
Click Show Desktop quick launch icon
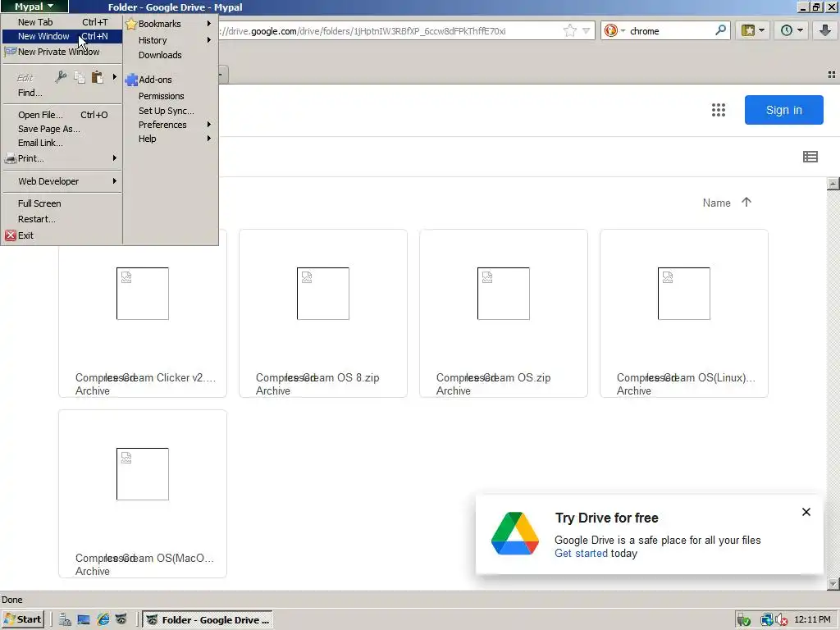tap(84, 620)
